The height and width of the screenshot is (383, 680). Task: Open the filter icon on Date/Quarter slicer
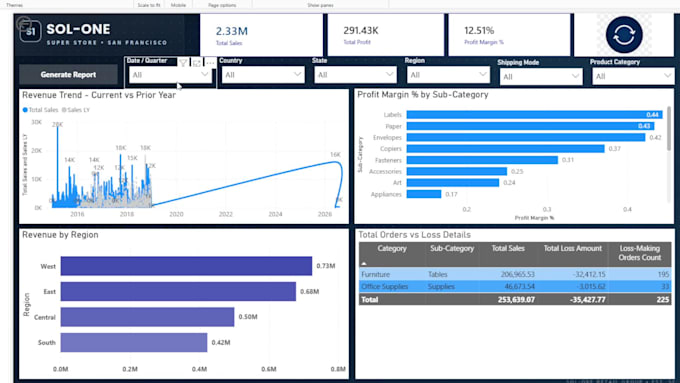click(x=183, y=63)
